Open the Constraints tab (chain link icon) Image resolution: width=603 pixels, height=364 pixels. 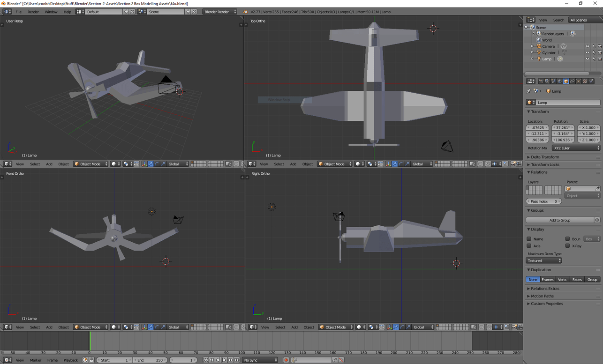(x=573, y=81)
